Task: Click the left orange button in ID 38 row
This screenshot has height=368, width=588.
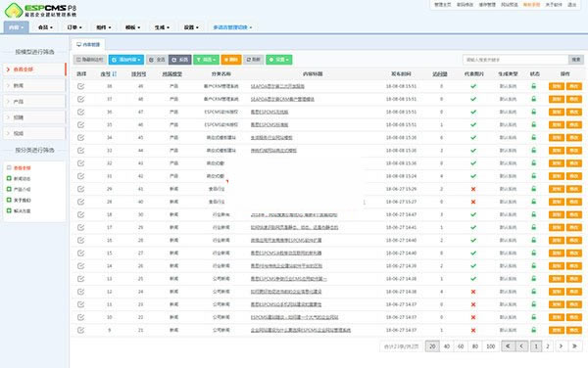Action: pyautogui.click(x=556, y=86)
